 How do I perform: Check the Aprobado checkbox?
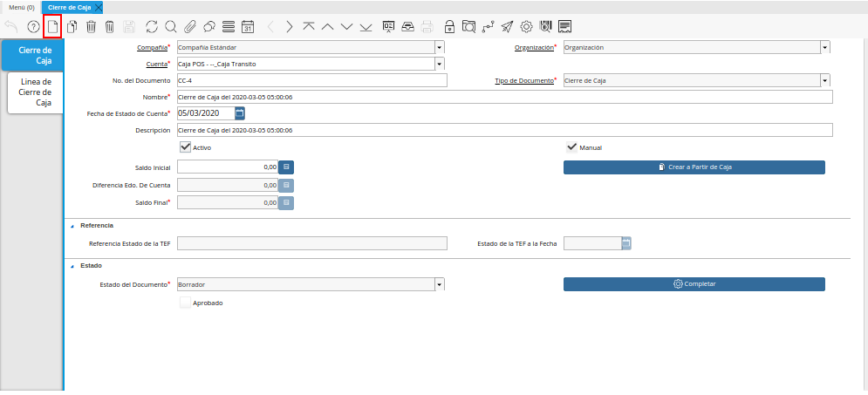pos(185,303)
